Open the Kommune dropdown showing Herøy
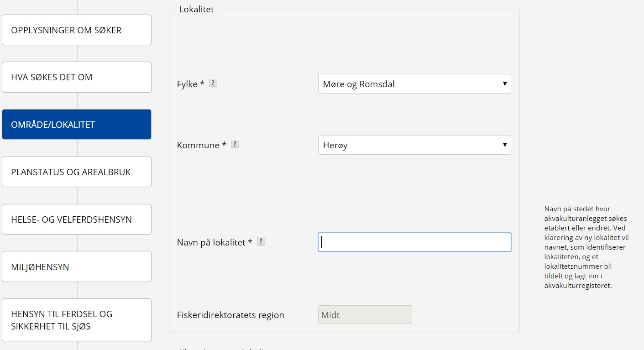Image resolution: width=644 pixels, height=350 pixels. [414, 145]
